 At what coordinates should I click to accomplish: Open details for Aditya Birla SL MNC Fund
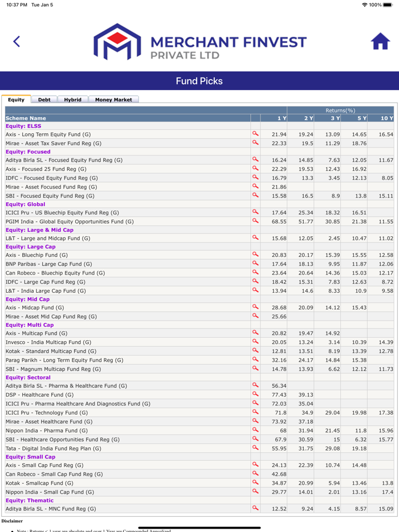255,508
